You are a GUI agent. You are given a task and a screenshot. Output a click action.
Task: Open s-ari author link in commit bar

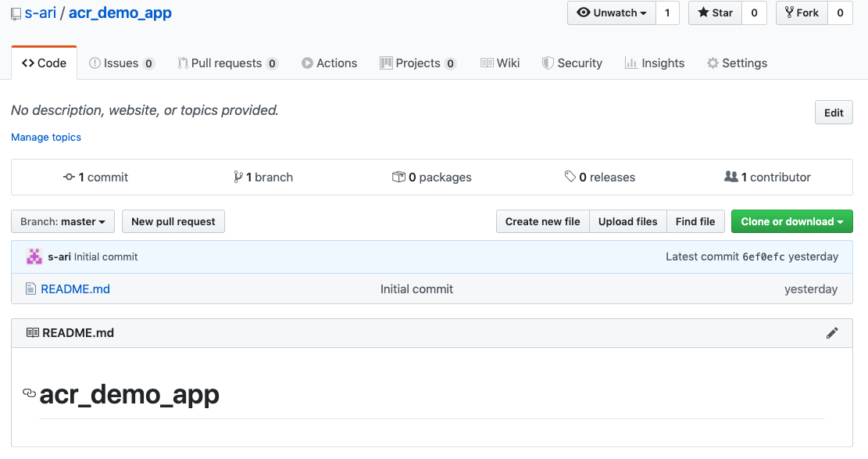click(x=59, y=257)
